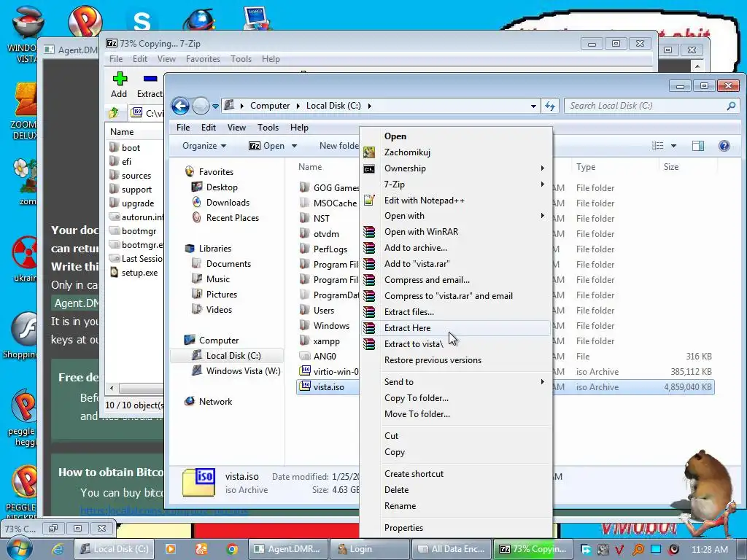Open the dropdown arrow next to Open button
Viewport: 747px width, 560px height.
(x=295, y=146)
